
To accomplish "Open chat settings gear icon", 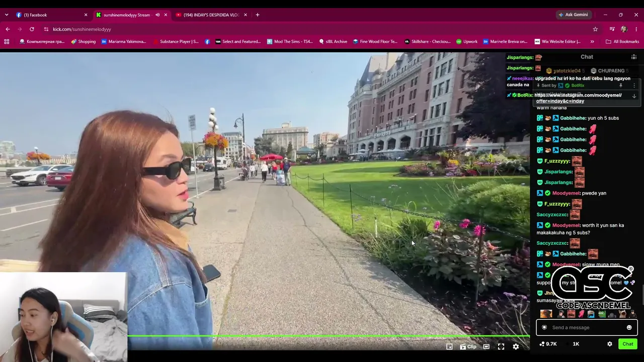I will click(x=610, y=344).
